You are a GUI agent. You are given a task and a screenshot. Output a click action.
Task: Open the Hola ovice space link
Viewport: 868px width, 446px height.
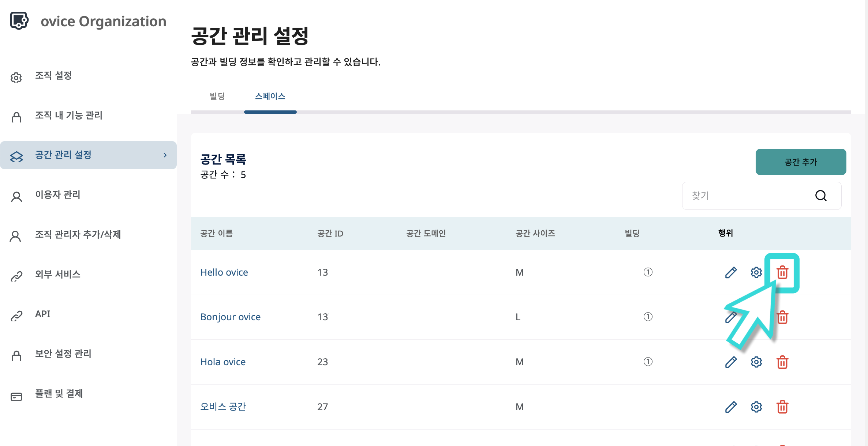click(223, 362)
